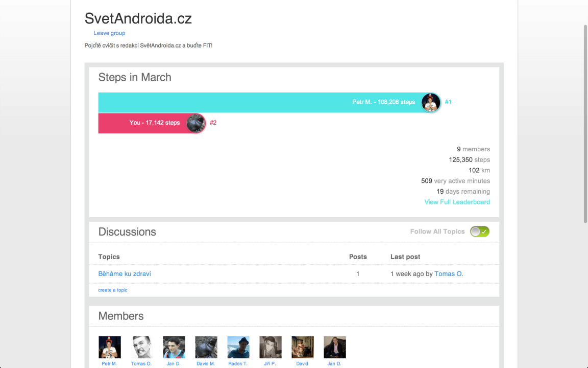Click David M.'s seal avatar in Members
The image size is (588, 368).
point(206,347)
